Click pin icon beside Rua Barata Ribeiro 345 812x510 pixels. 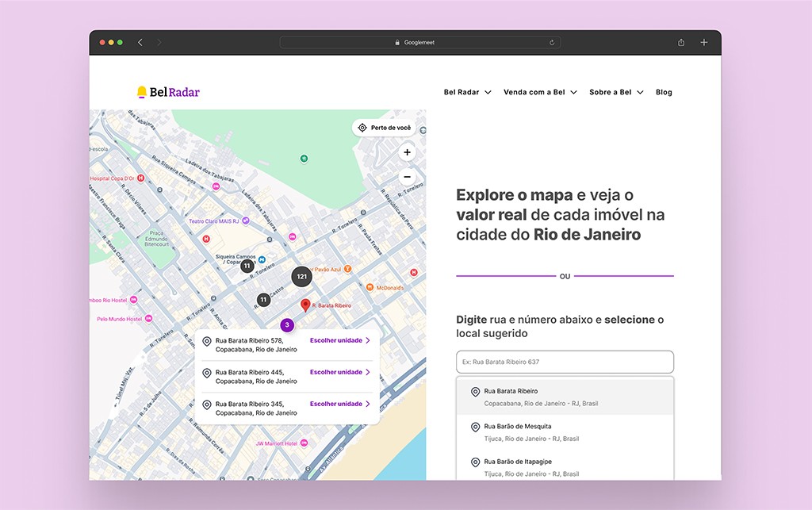pos(207,405)
